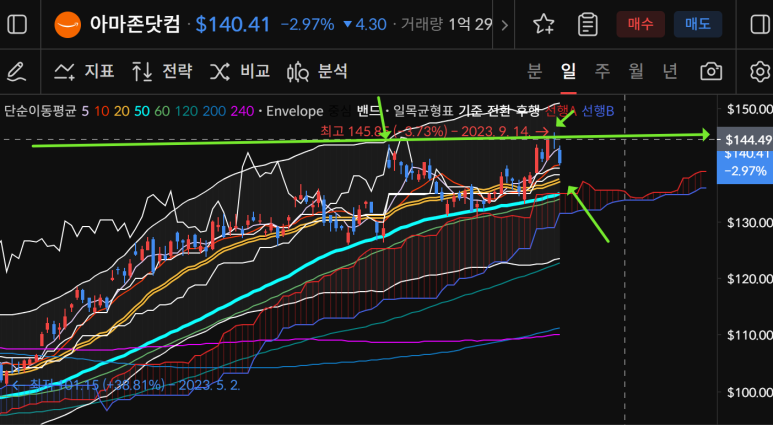Toggle the 5-day moving average
773x425 pixels.
point(85,111)
